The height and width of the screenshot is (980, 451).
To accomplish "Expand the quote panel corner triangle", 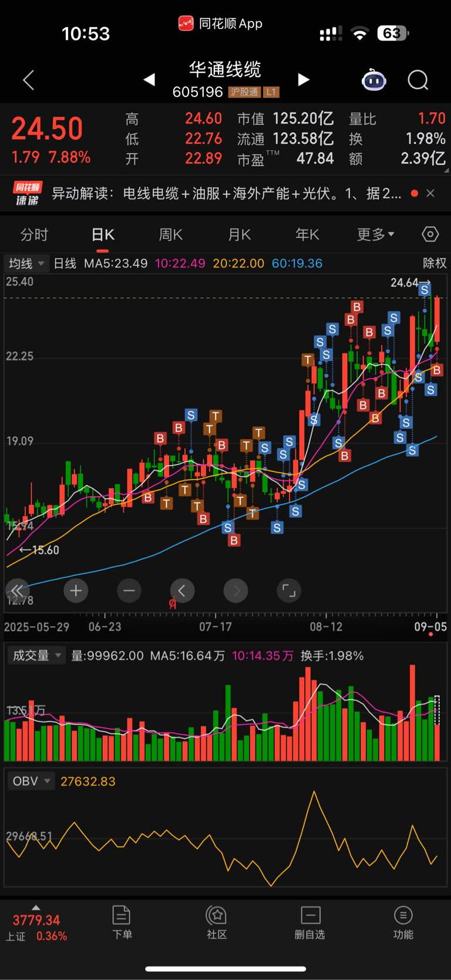I will 447,171.
